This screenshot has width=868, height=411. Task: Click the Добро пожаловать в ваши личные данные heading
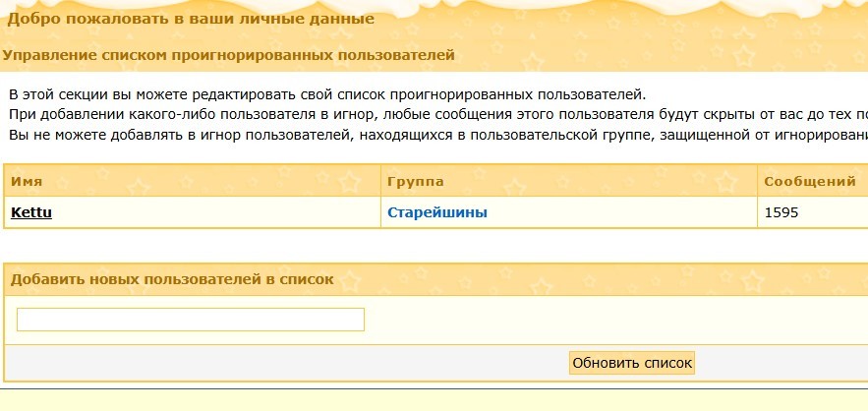(191, 20)
